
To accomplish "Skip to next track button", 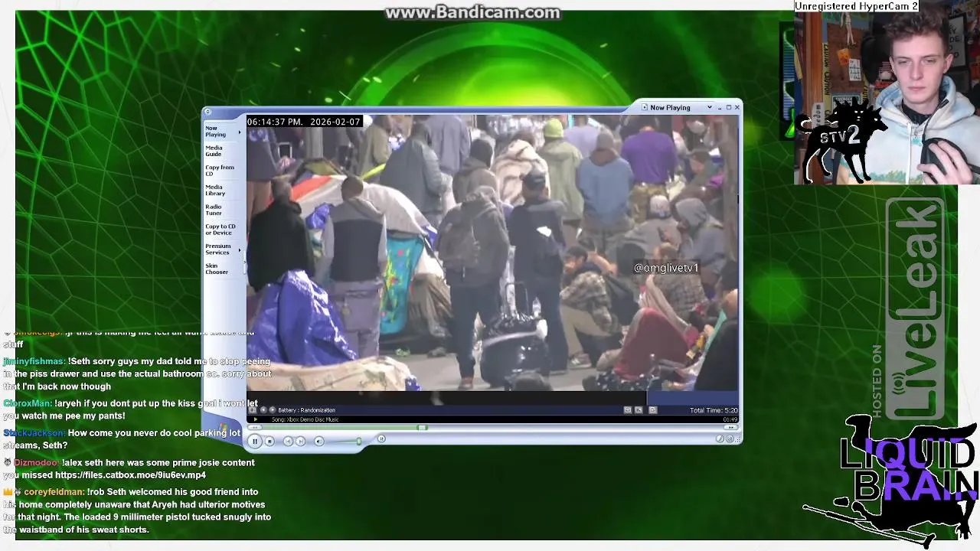I will [300, 441].
